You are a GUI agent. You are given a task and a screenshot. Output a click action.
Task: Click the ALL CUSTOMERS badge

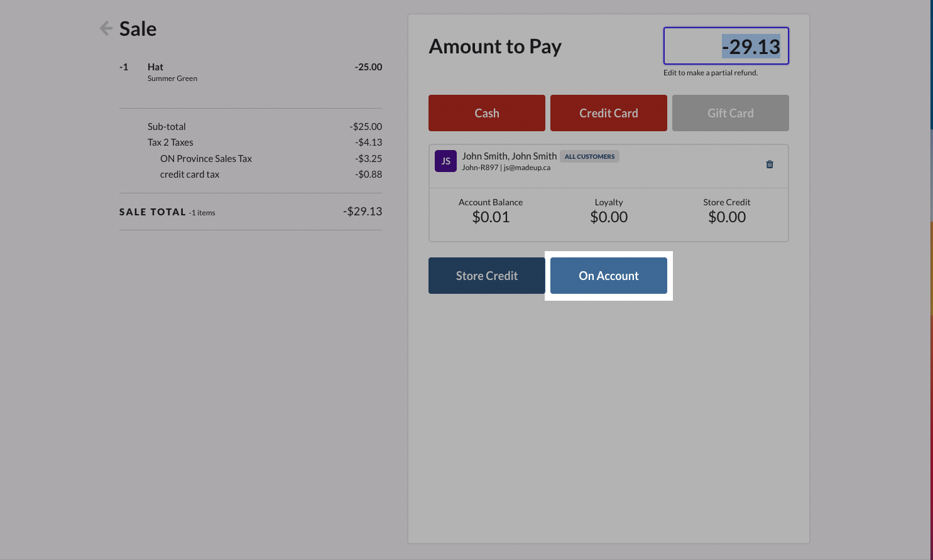[x=589, y=156]
